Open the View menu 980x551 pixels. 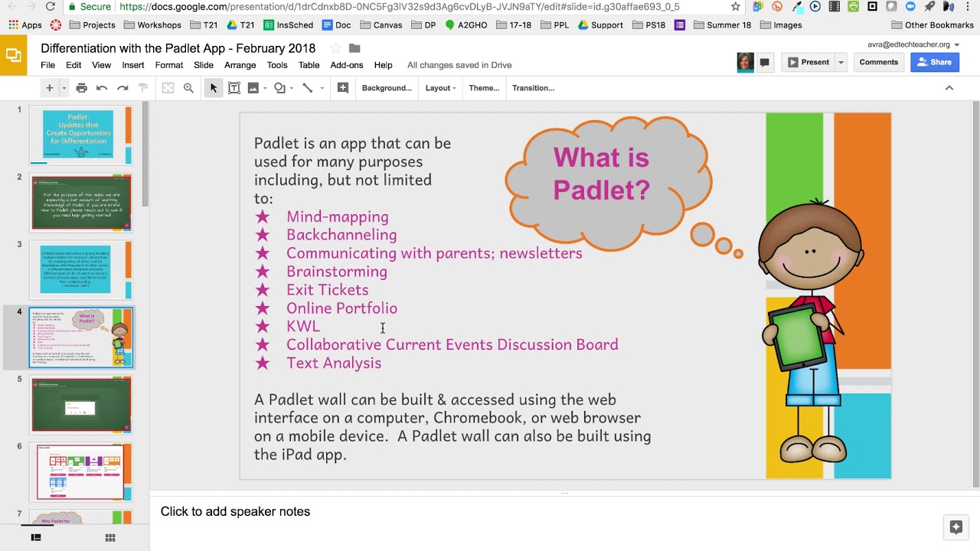[101, 65]
